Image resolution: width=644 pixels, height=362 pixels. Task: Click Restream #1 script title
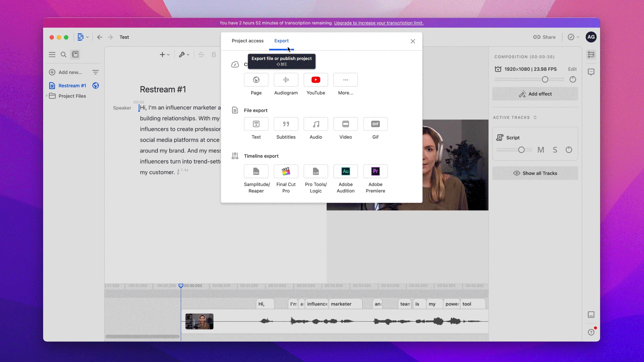[163, 89]
